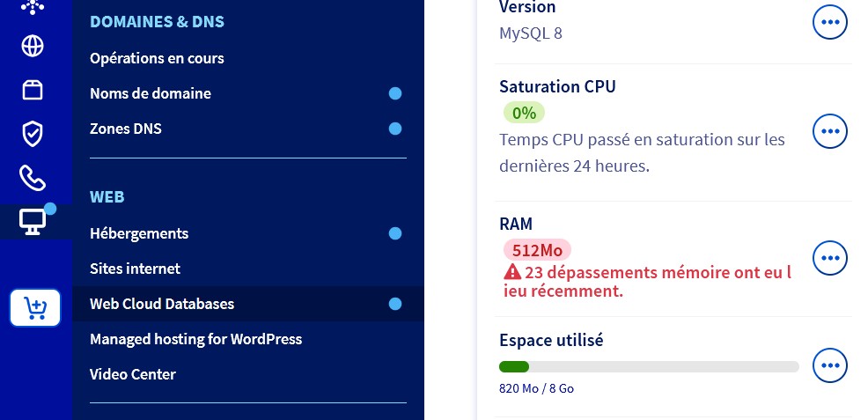The width and height of the screenshot is (868, 420).
Task: Click the red memory warning triangle icon
Action: point(512,272)
